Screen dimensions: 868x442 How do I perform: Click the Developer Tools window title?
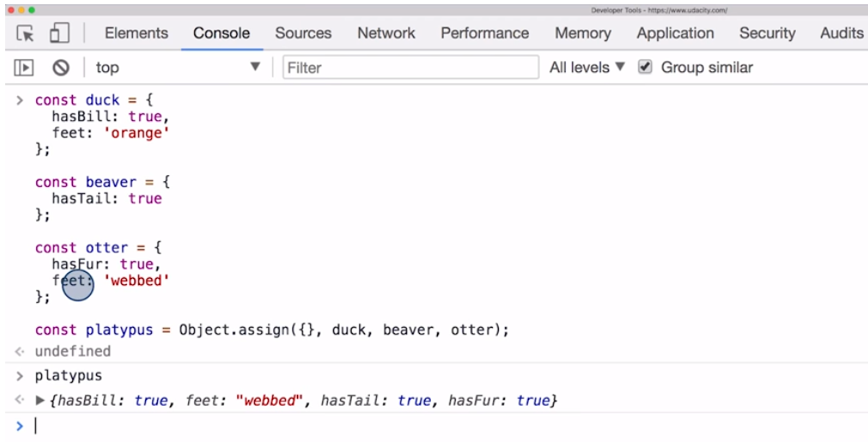tap(659, 10)
